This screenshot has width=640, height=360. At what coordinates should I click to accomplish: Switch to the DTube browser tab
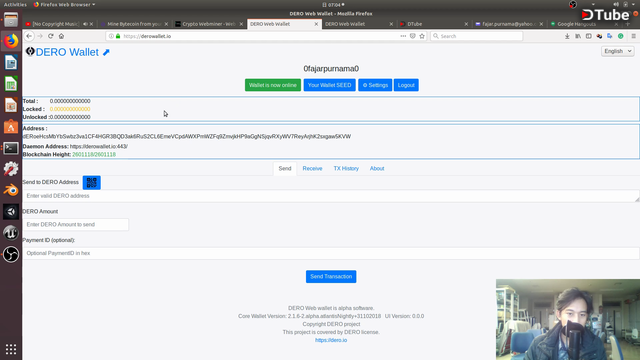(x=434, y=24)
